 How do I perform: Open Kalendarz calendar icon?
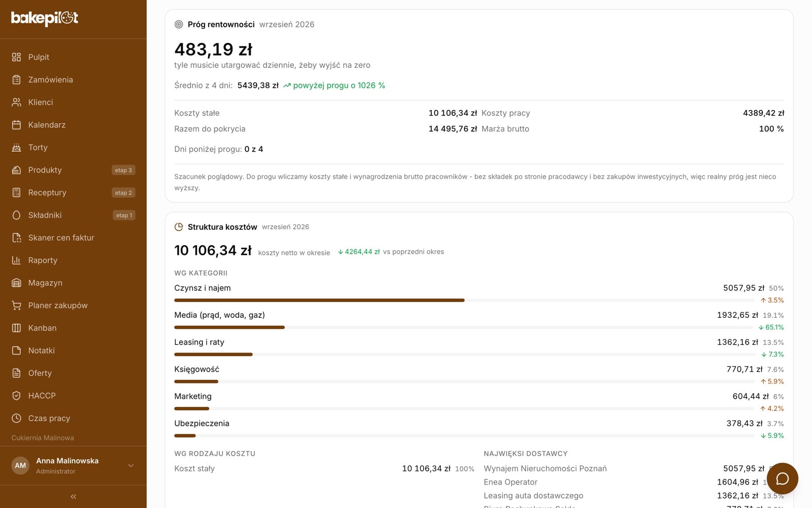click(16, 125)
